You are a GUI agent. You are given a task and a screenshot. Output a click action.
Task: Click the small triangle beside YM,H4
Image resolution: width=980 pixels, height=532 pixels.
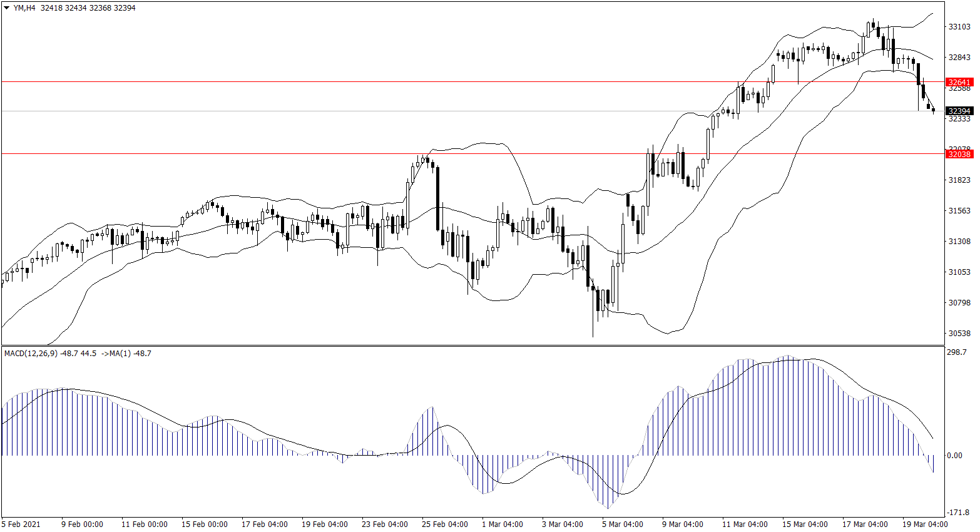tap(7, 8)
